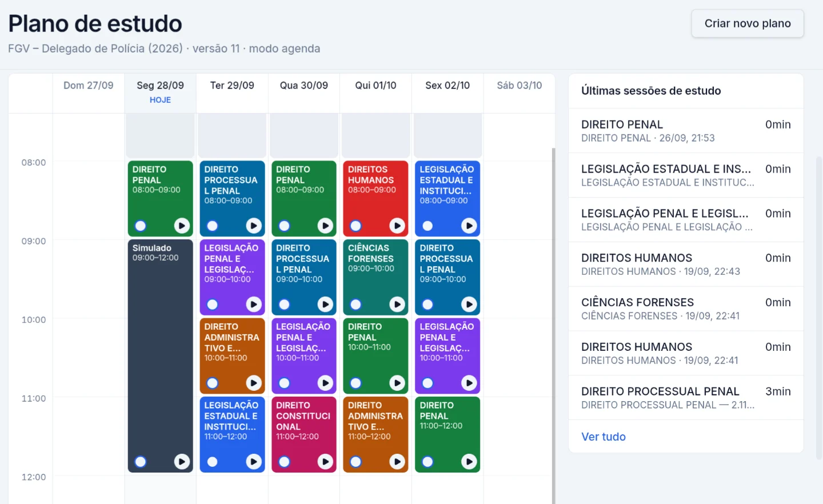Mark Thursday's 09:00 Ciências Forenses complete
The height and width of the screenshot is (504, 823).
(356, 305)
